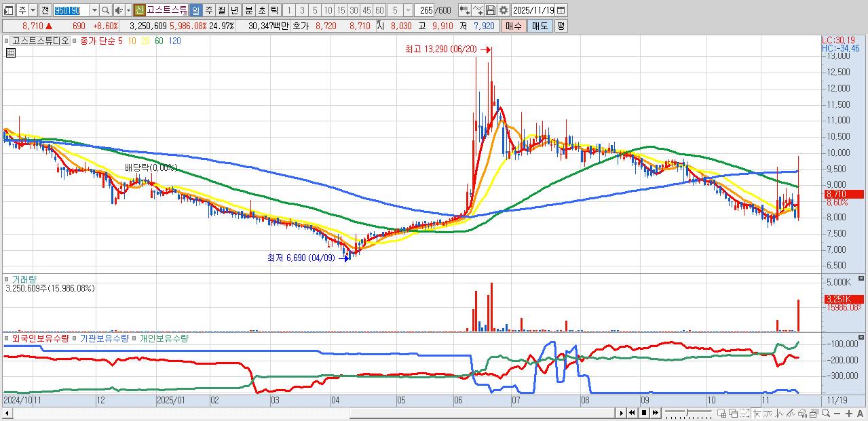Search stock code with magnifier icon
This screenshot has width=868, height=421.
click(105, 10)
